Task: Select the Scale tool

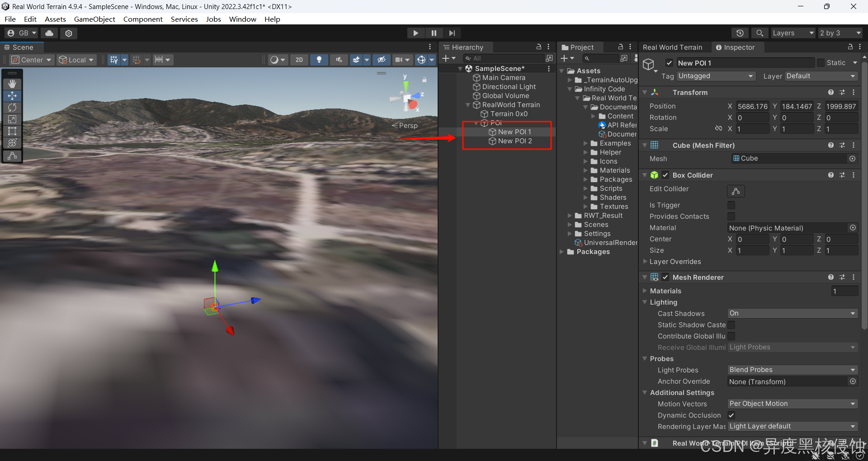Action: point(12,119)
